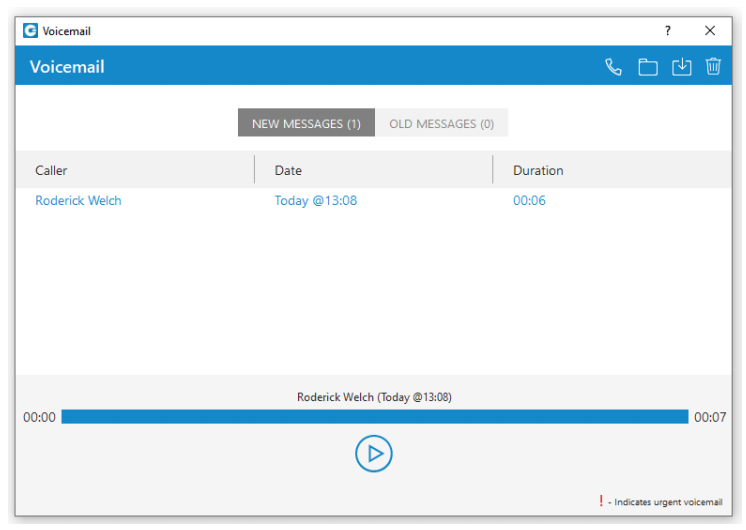Delete voicemail using trash icon

[x=713, y=67]
